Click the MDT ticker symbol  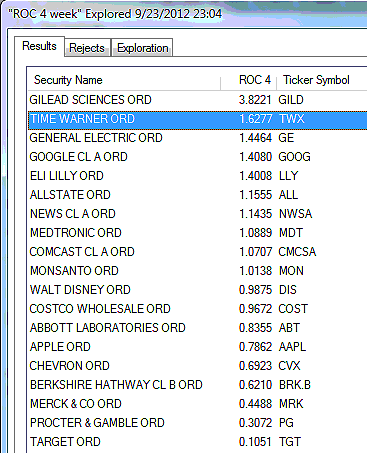[291, 233]
